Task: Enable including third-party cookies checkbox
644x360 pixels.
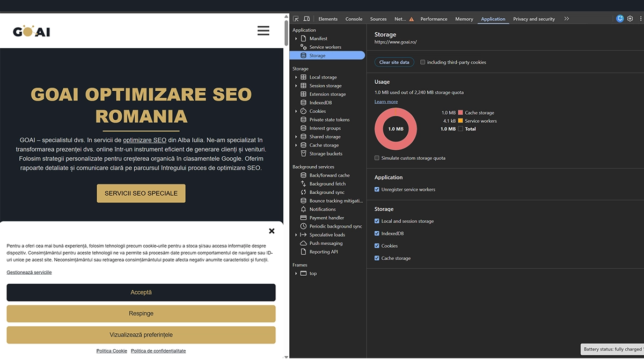Action: click(423, 62)
